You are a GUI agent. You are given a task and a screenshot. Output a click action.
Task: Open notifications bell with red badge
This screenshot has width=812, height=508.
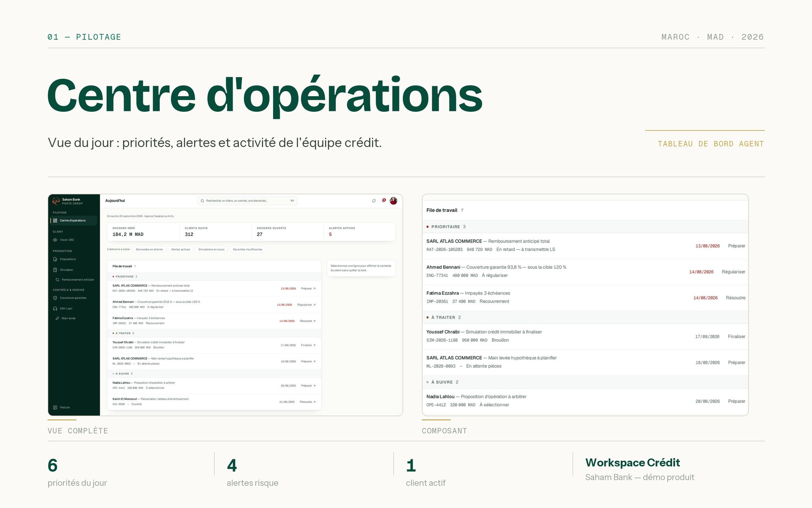pos(384,200)
